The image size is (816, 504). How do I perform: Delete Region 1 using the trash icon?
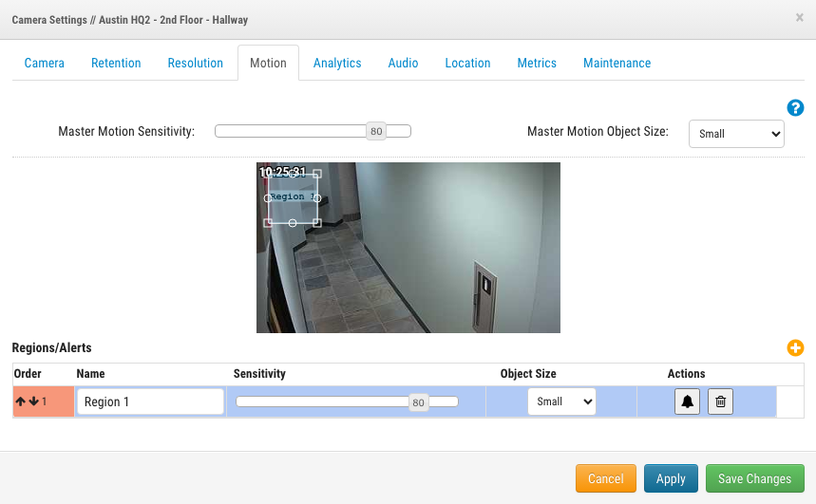coord(720,402)
